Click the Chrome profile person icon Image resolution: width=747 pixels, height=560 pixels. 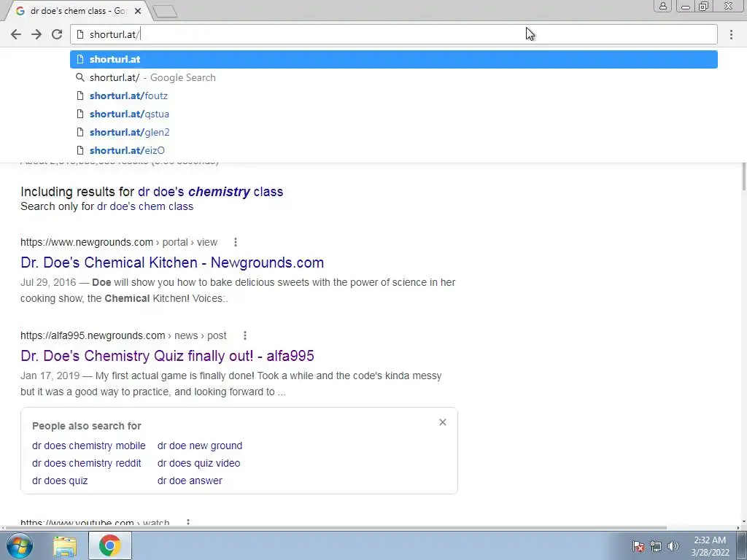point(662,6)
